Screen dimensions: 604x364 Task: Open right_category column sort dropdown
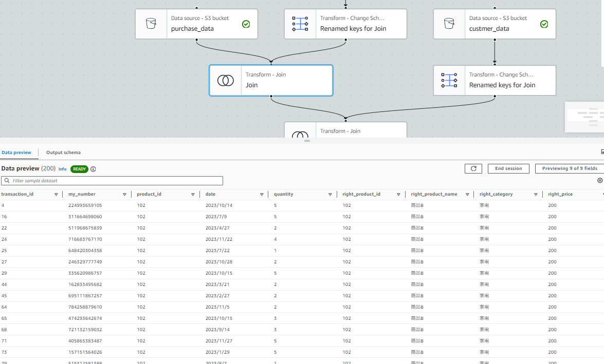tap(536, 194)
